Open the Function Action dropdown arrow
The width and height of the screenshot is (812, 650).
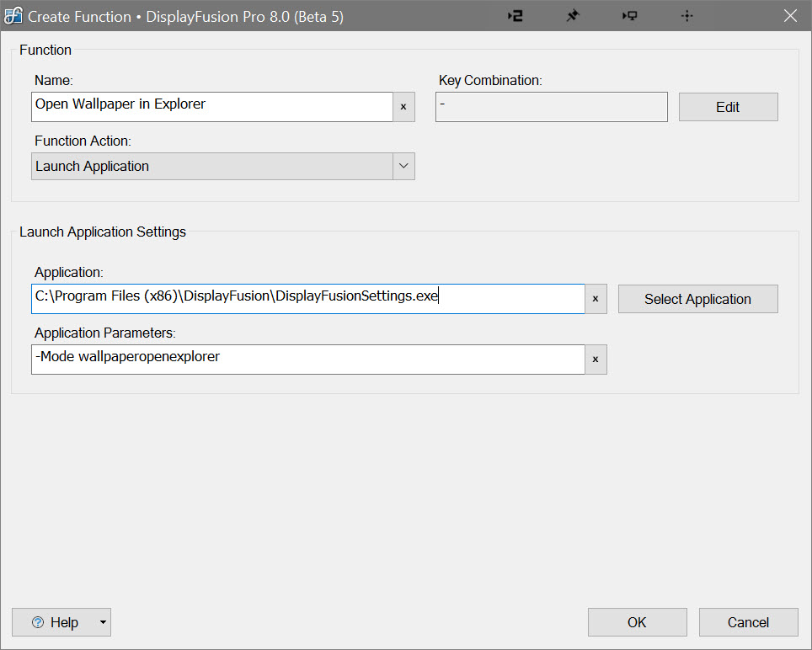click(403, 166)
